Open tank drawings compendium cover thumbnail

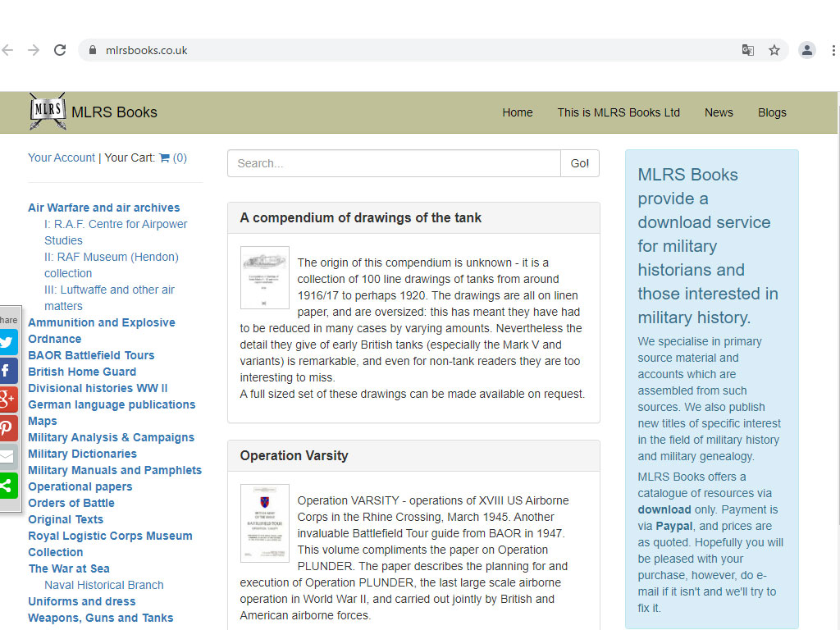(265, 278)
